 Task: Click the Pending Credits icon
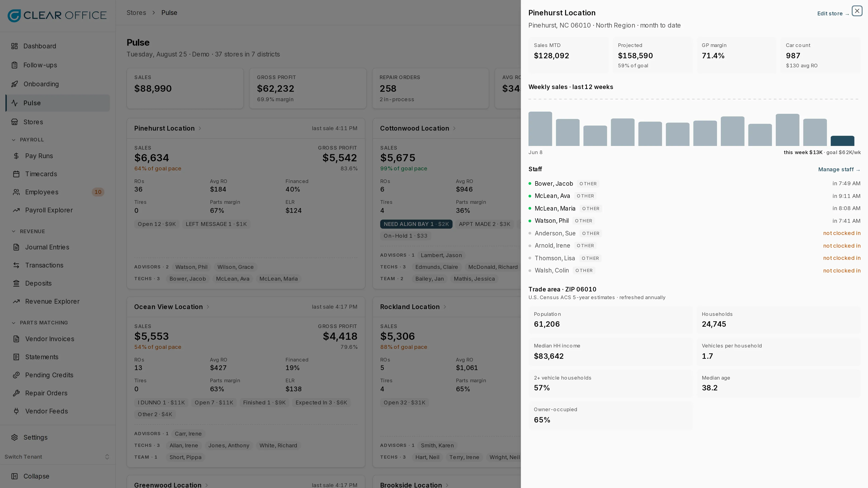(x=16, y=375)
